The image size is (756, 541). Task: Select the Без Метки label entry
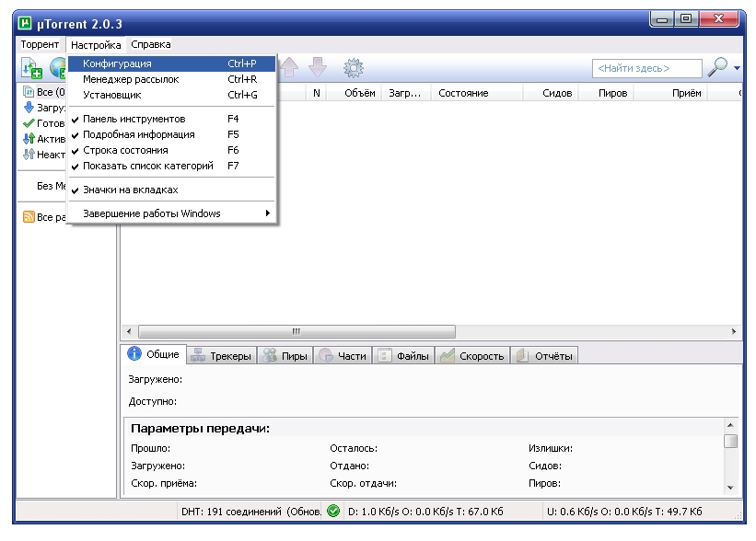point(52,186)
